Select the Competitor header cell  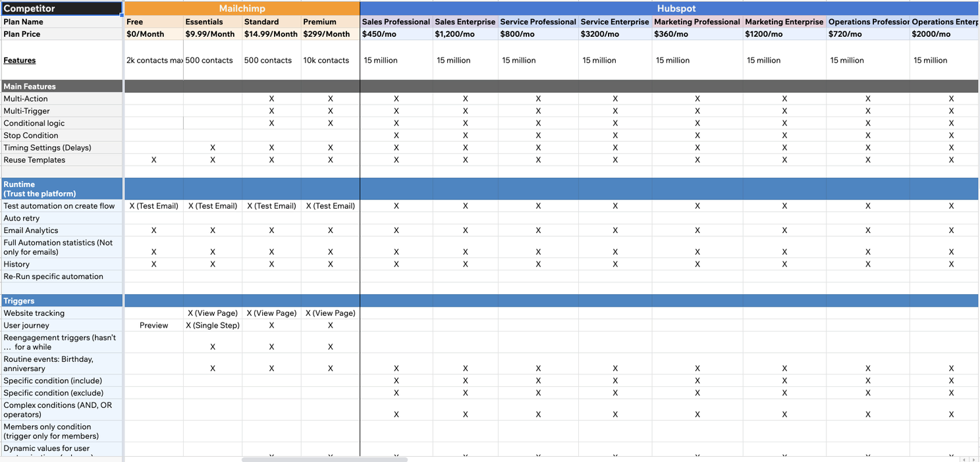point(61,9)
